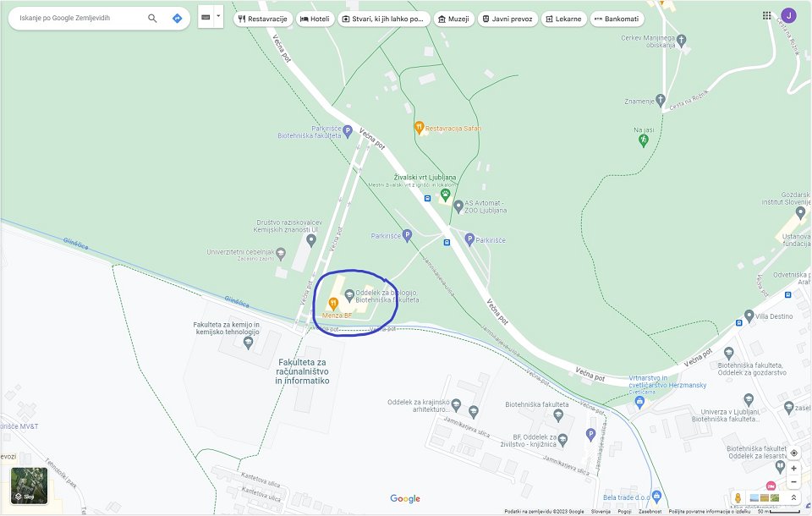Screen dimensions: 812x516
Task: Open the keyboard input method dropdown arrow
Action: pyautogui.click(x=218, y=17)
